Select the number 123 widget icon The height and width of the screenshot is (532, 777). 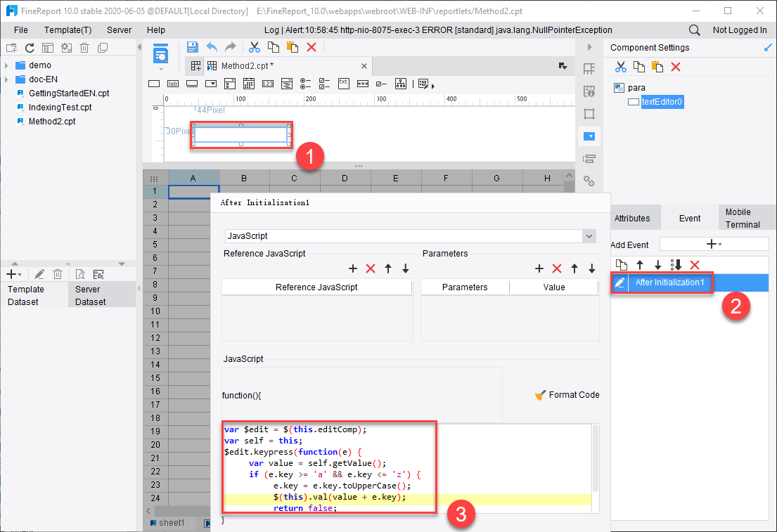pos(268,84)
